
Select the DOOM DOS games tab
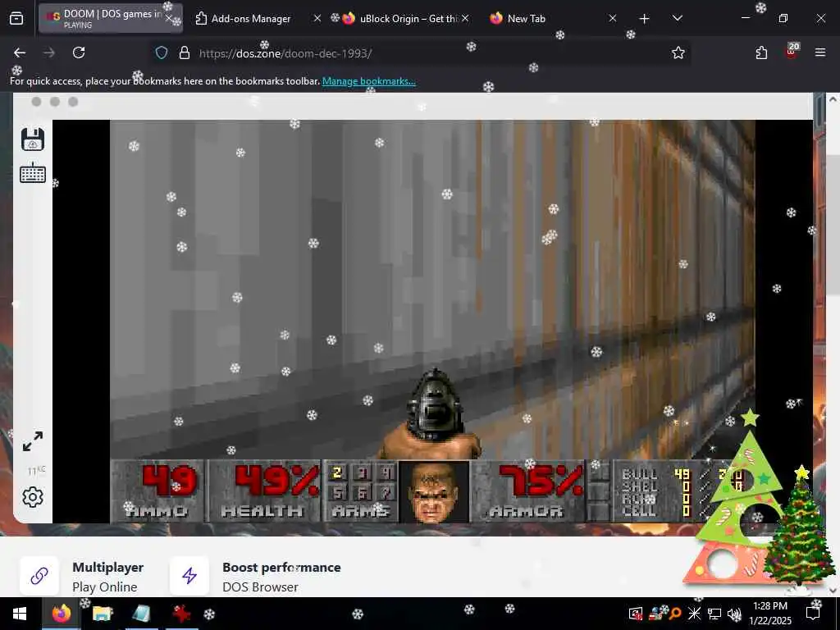pyautogui.click(x=111, y=19)
